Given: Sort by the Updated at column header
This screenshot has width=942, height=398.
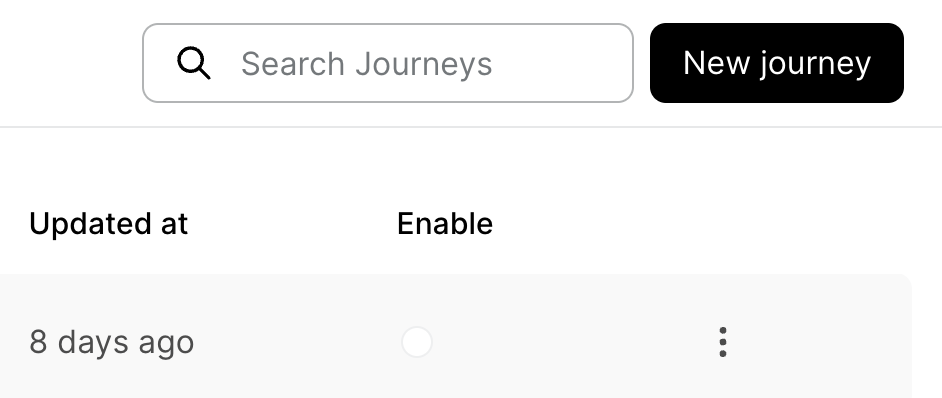Looking at the screenshot, I should pos(109,224).
